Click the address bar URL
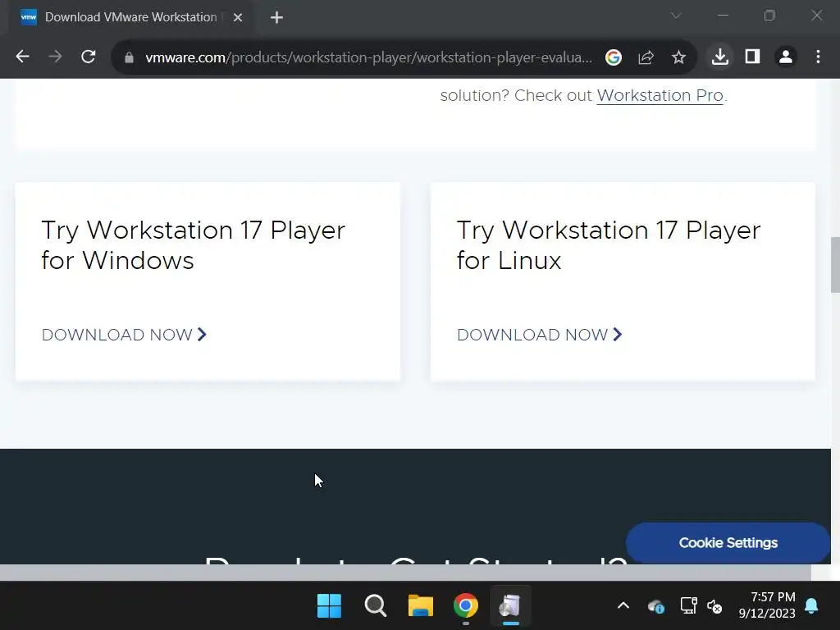 [x=368, y=57]
